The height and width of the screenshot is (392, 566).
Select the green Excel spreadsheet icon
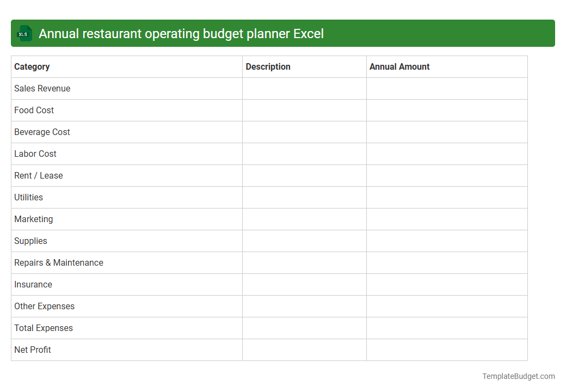pos(24,33)
